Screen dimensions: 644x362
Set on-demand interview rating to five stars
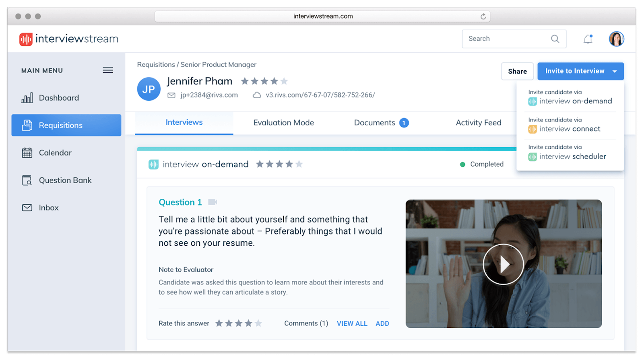[299, 164]
